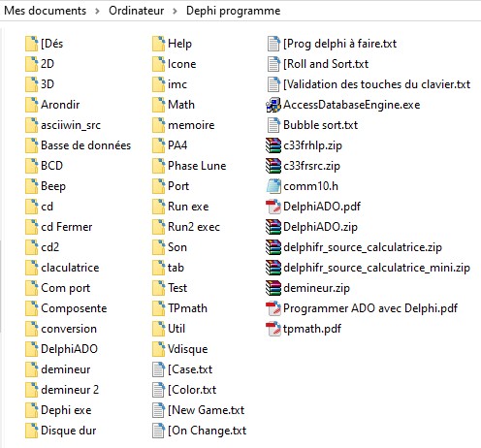Screen dimensions: 481x448
Task: Click the Bubble sort.txt text file icon
Action: [x=273, y=125]
